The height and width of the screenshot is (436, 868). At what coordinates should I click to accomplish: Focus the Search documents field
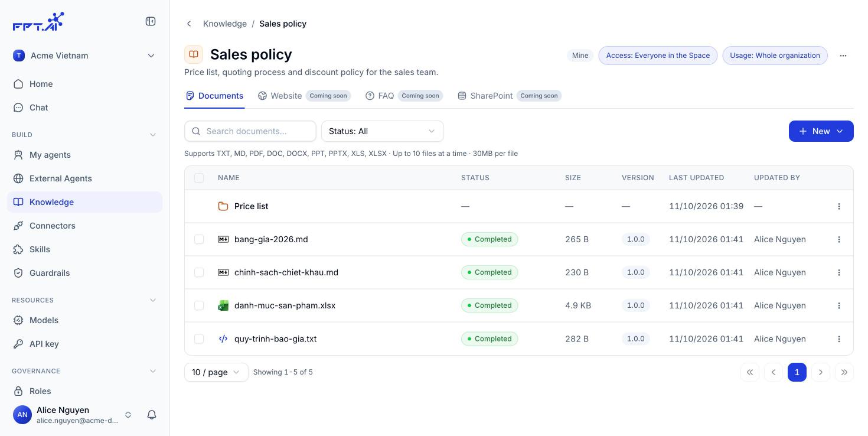tap(250, 131)
